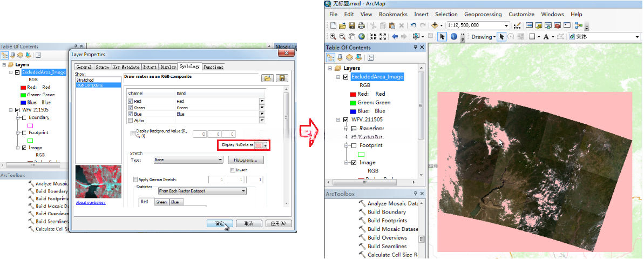
Task: Select the Zoom In tool
Action: tap(333, 37)
